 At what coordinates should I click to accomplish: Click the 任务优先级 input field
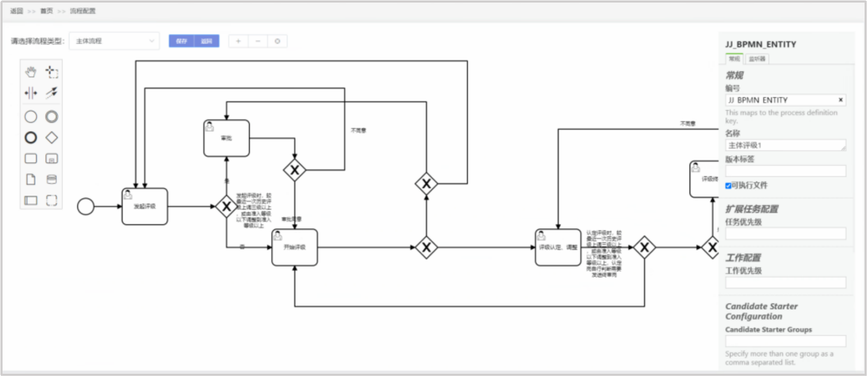(x=786, y=234)
